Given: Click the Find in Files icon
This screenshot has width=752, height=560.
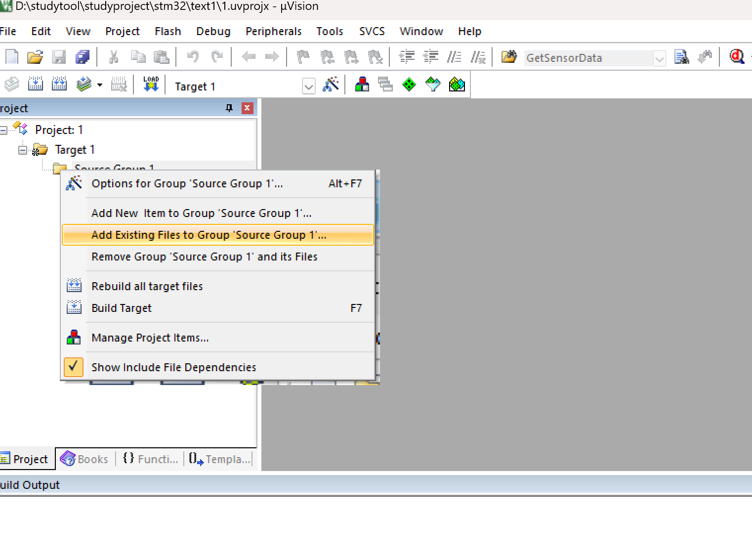Looking at the screenshot, I should coord(682,57).
